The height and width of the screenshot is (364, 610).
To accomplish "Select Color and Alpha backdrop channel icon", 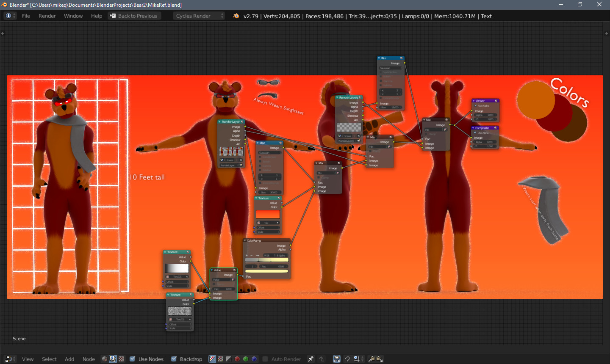I will point(212,359).
